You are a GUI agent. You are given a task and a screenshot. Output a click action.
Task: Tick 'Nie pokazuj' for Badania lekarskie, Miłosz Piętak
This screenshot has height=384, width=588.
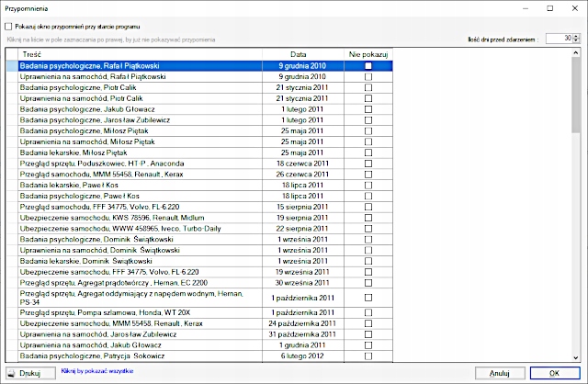[368, 153]
